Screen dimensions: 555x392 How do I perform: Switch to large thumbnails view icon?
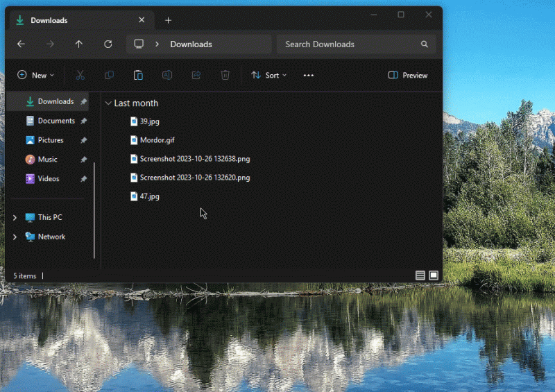tap(434, 275)
